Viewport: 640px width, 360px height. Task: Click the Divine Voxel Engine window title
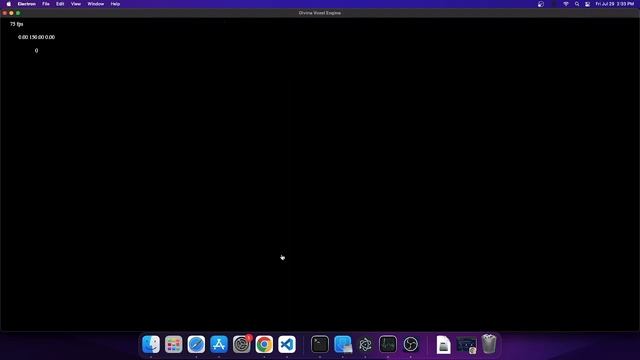(x=320, y=13)
